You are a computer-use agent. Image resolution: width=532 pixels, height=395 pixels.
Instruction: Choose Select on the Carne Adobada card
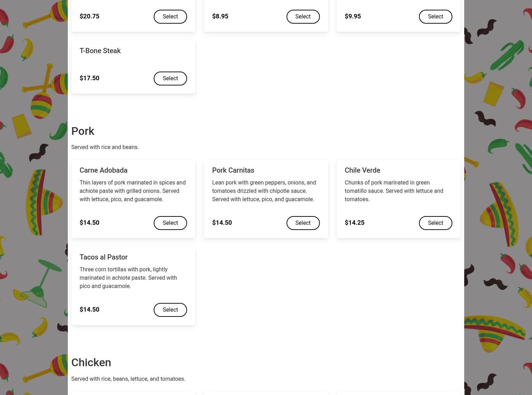[170, 223]
